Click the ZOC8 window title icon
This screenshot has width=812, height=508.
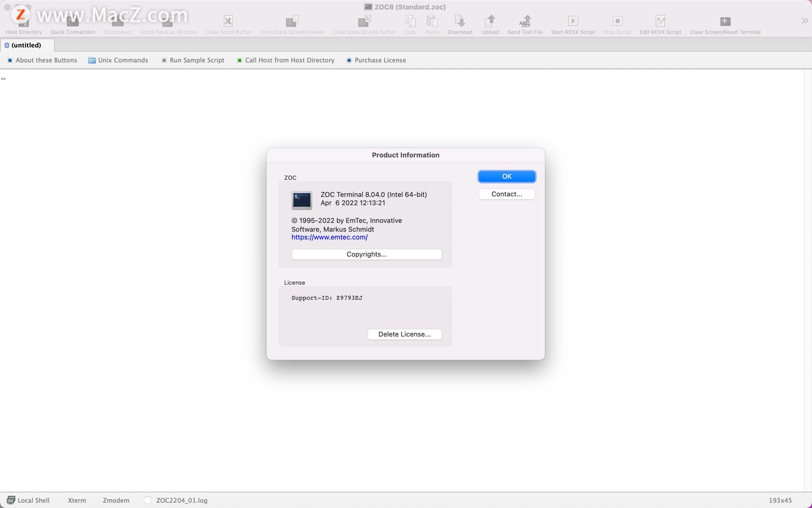tap(368, 7)
